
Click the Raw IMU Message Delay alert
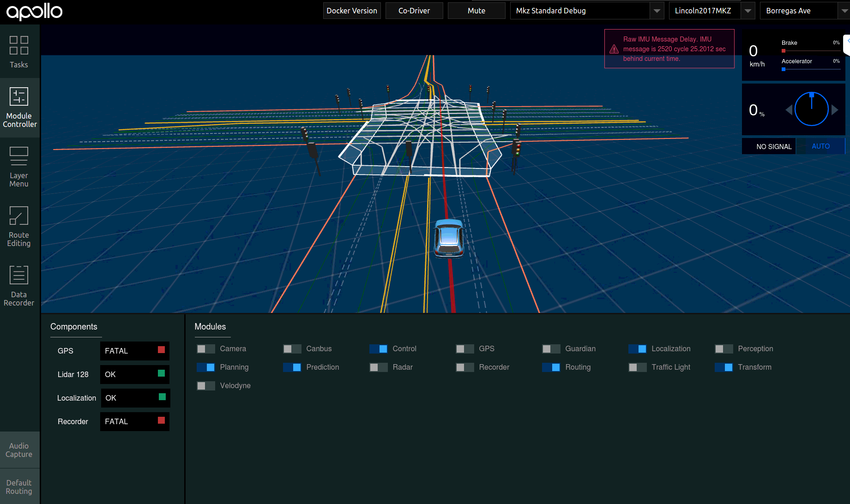669,49
